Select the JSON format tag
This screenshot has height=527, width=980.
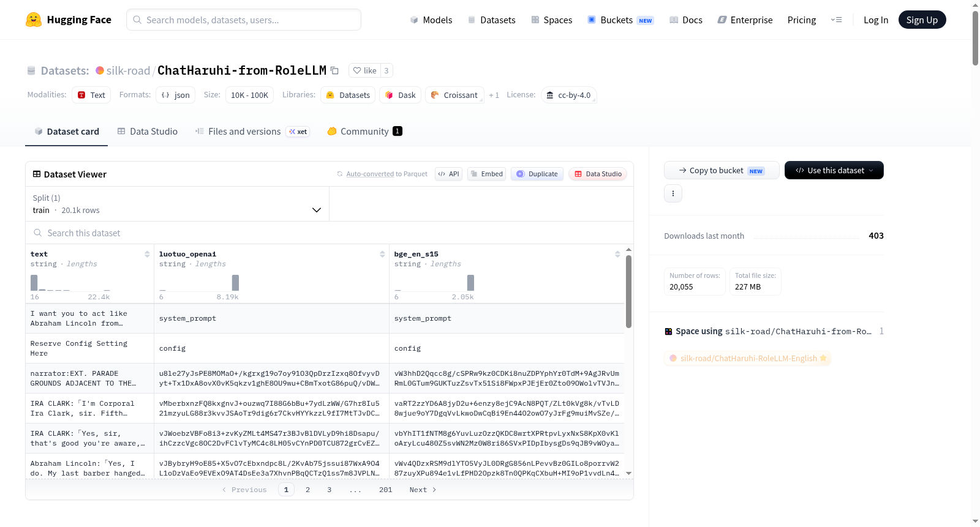coord(176,95)
